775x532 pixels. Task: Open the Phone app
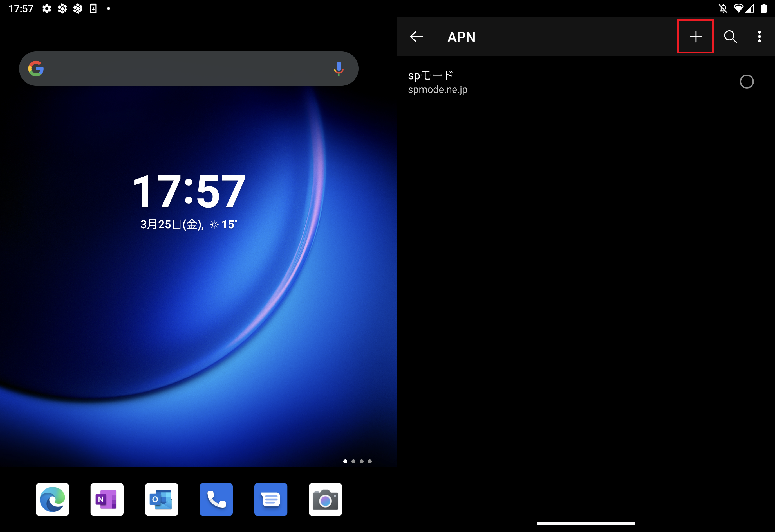pos(216,499)
